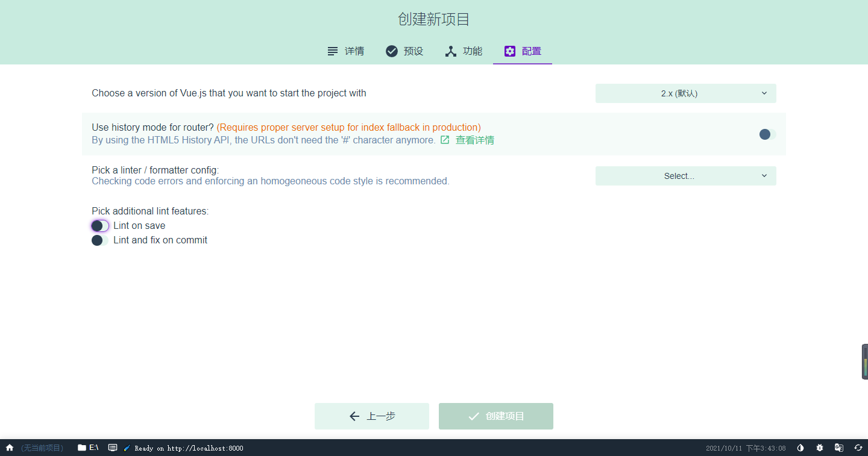The width and height of the screenshot is (868, 456).
Task: Click the external link icon next to 查看详情
Action: coord(444,139)
